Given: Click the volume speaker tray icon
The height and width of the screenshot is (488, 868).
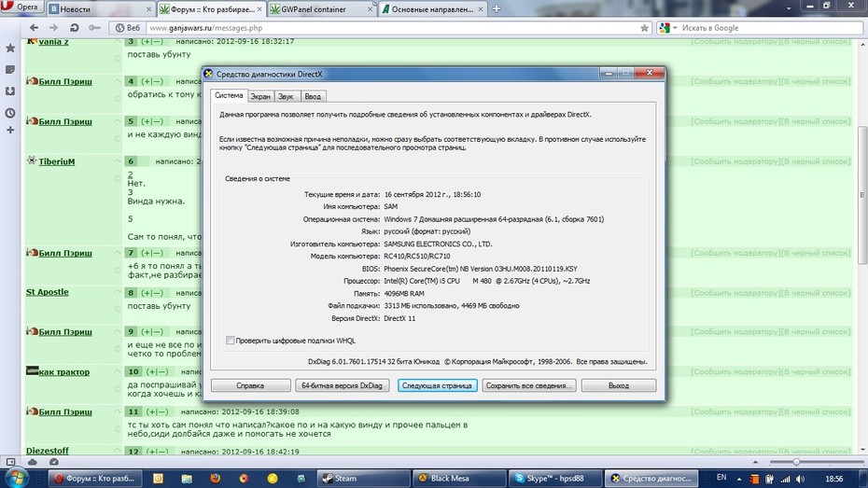Looking at the screenshot, I should tap(801, 479).
